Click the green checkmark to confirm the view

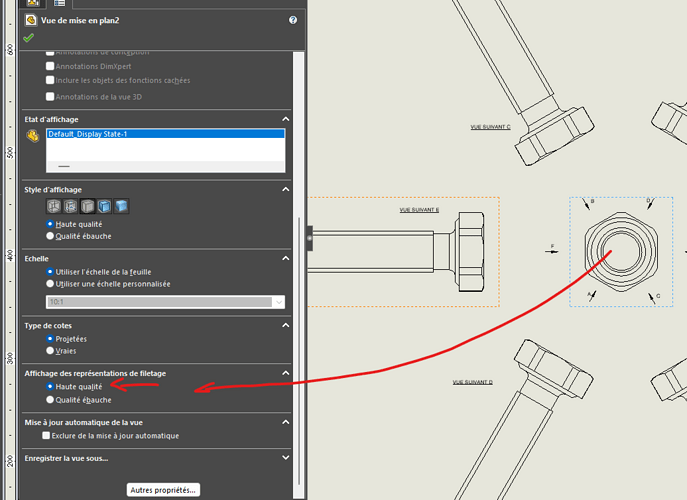tap(30, 38)
